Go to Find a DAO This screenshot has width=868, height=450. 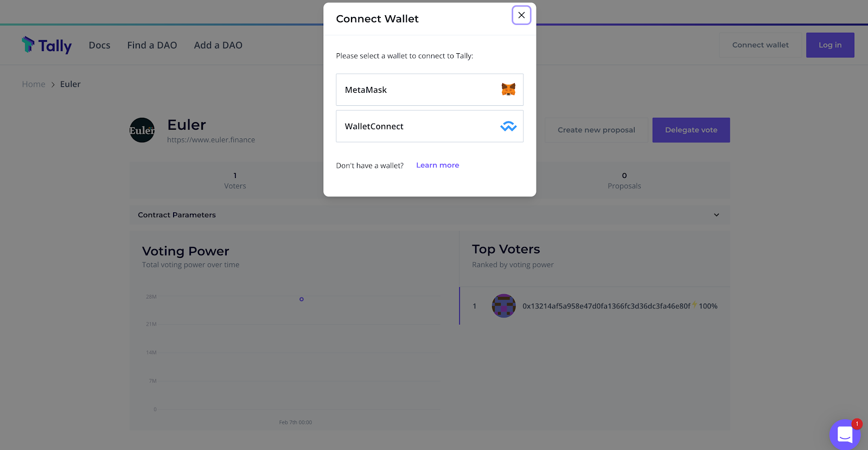coord(152,45)
